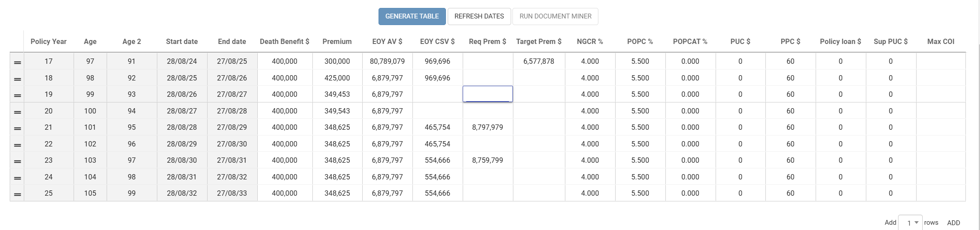This screenshot has height=230, width=980.
Task: Click drag handle icon for policy year 23
Action: 17,161
